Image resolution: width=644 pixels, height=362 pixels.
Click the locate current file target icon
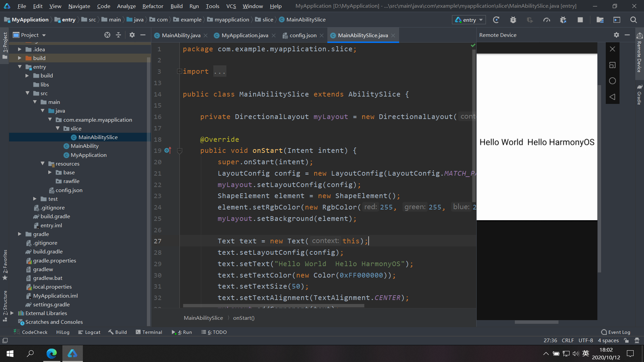(x=107, y=35)
